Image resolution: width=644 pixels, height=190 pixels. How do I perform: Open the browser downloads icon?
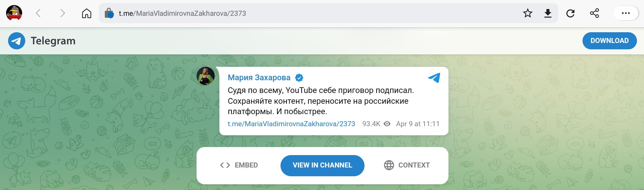tap(548, 13)
